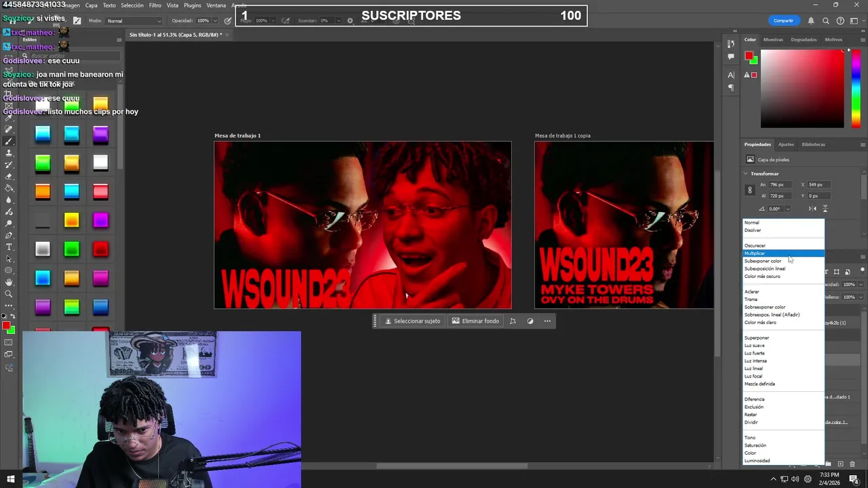Viewport: 868px width, 488px height.
Task: Switch to the Bibliotecas tab
Action: pyautogui.click(x=813, y=144)
